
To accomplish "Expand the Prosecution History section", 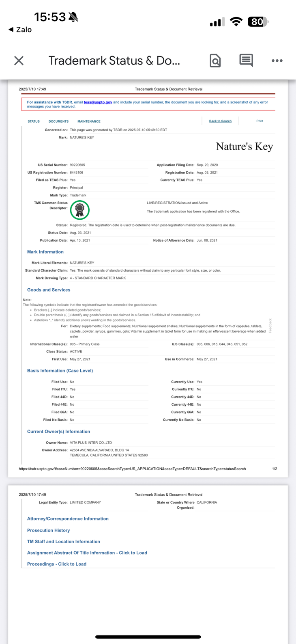I will coord(48,530).
